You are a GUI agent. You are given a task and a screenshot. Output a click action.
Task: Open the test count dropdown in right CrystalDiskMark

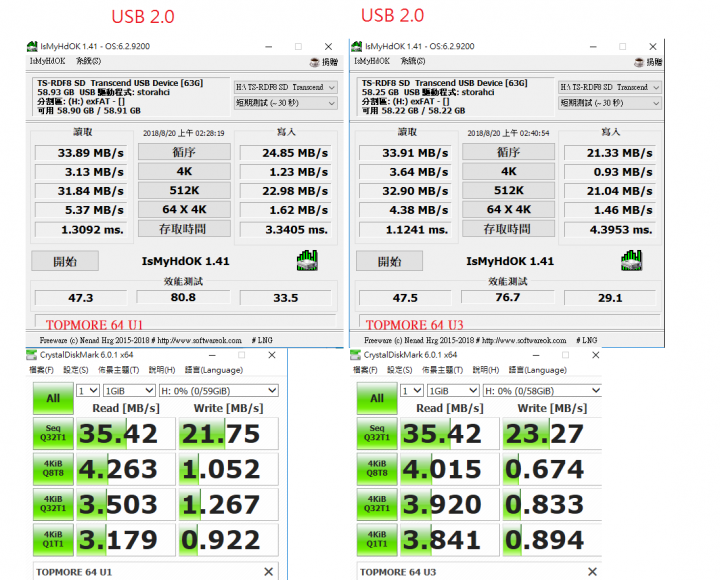click(x=412, y=391)
